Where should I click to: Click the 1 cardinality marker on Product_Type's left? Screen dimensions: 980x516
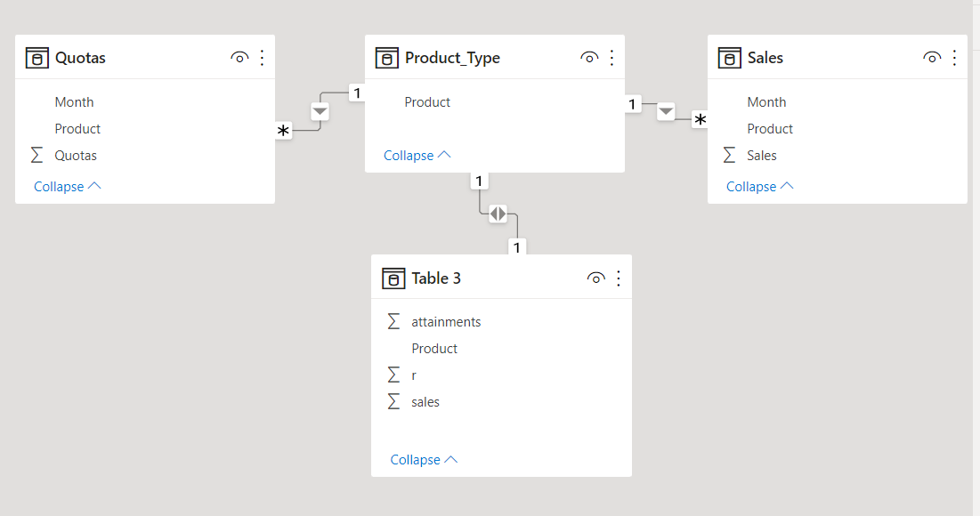tap(357, 93)
